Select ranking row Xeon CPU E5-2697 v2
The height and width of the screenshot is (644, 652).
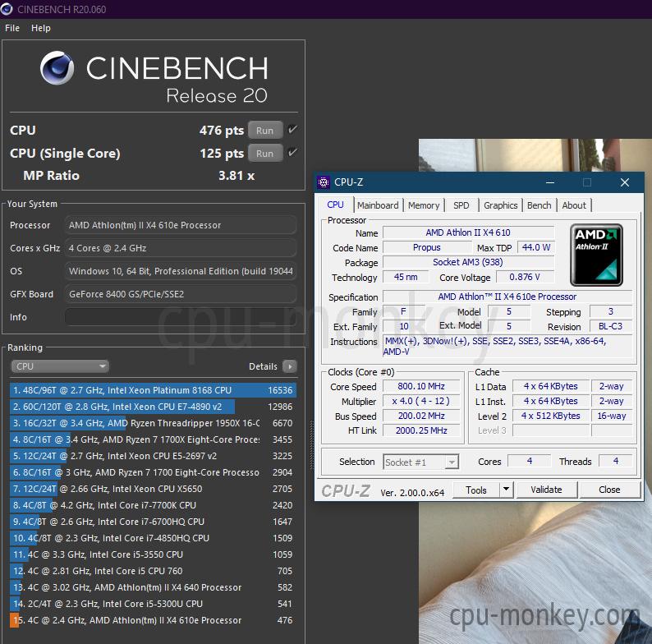[153, 456]
